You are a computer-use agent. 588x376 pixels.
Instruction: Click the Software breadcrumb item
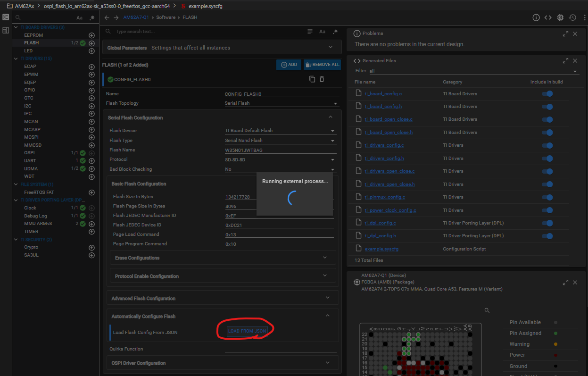[166, 17]
